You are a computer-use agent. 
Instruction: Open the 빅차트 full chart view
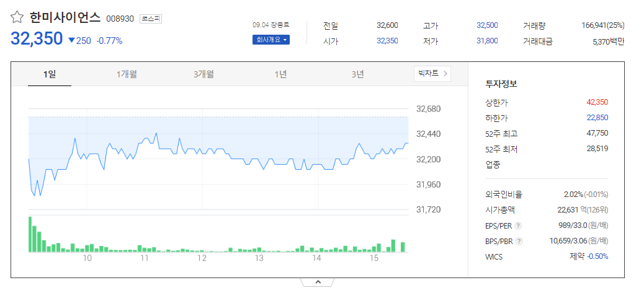tap(432, 74)
